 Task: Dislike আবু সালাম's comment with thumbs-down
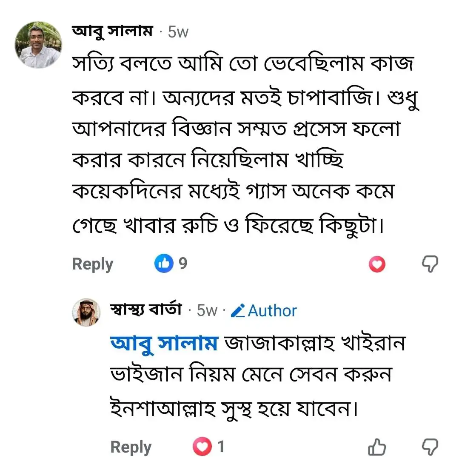(x=430, y=264)
